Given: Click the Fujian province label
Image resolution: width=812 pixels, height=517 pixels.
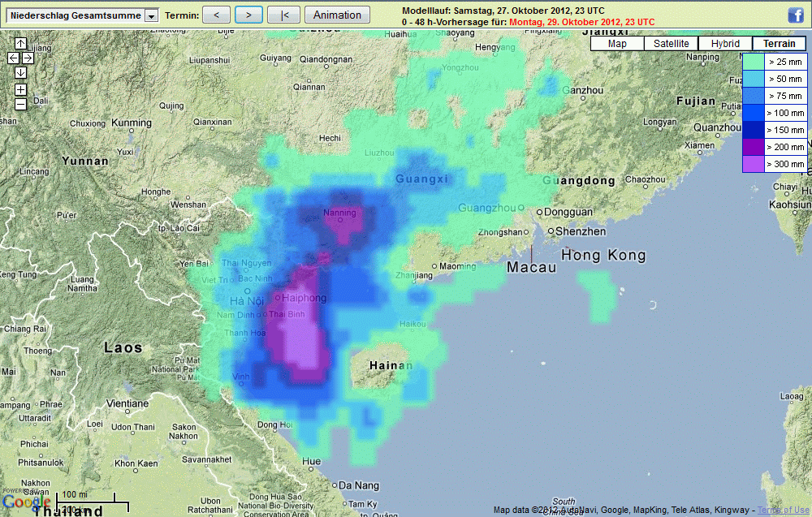Looking at the screenshot, I should pyautogui.click(x=696, y=101).
